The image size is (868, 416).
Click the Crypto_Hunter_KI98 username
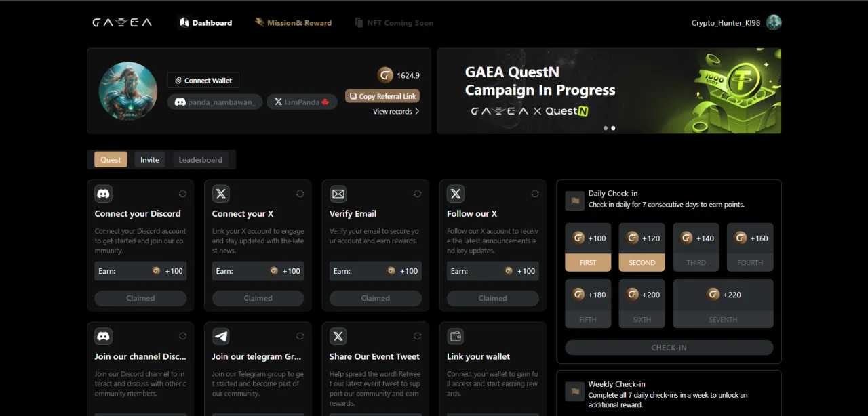click(x=726, y=22)
